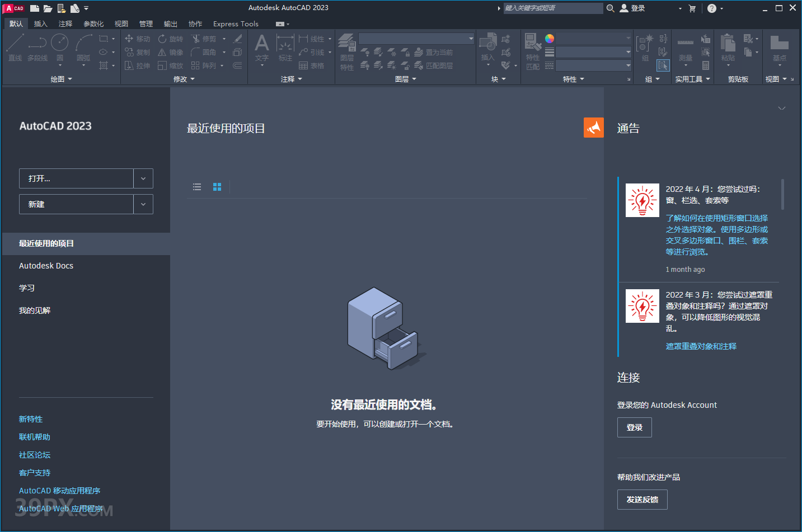Collapse the announcements panel chevron
The height and width of the screenshot is (532, 802).
tap(782, 108)
